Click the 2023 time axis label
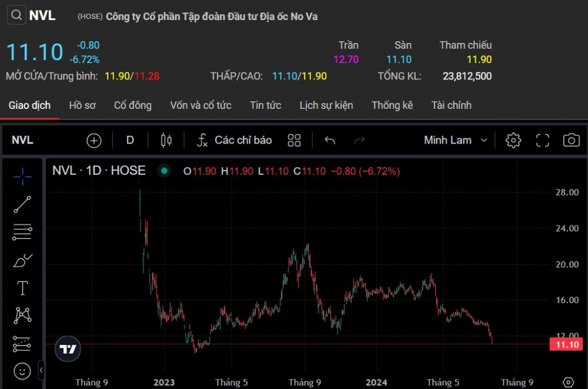Image resolution: width=588 pixels, height=389 pixels. tap(164, 383)
